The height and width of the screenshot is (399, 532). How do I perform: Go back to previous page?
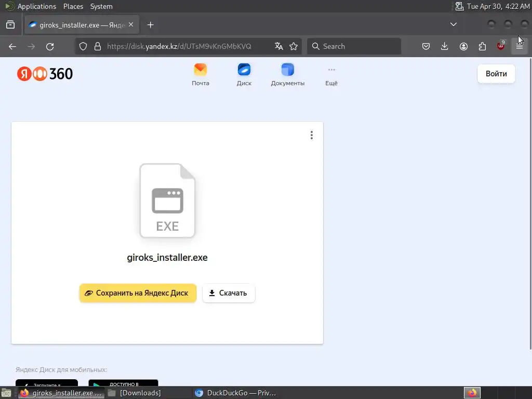12,46
